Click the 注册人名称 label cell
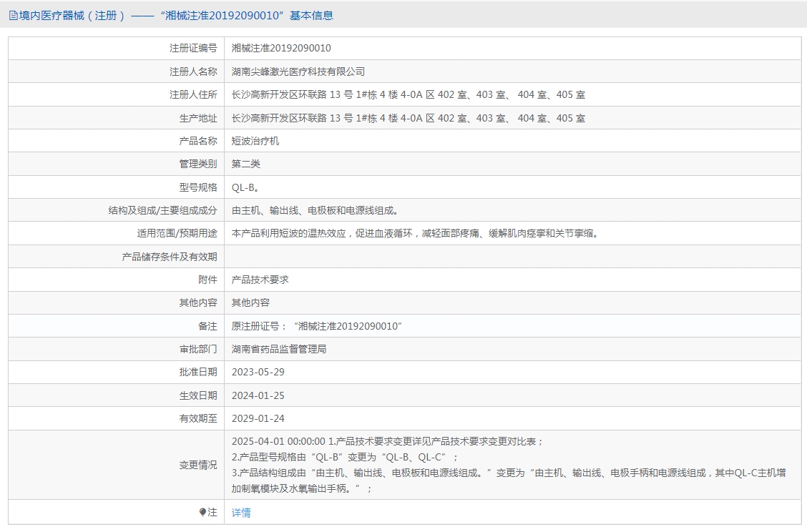This screenshot has height=532, width=807. pos(117,72)
